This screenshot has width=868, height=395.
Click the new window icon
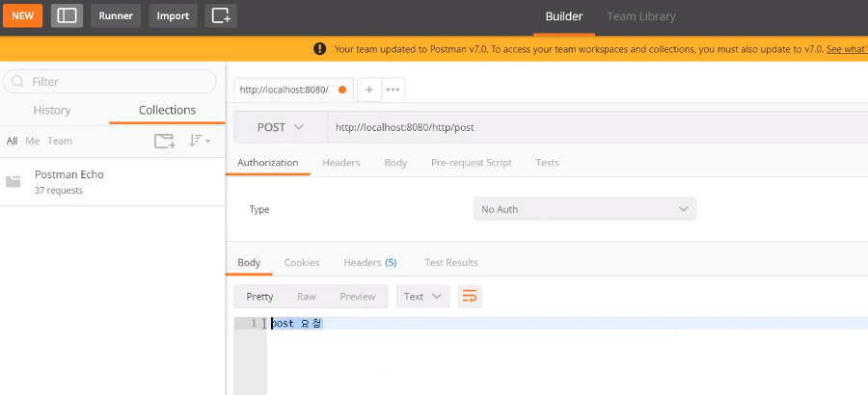(221, 16)
